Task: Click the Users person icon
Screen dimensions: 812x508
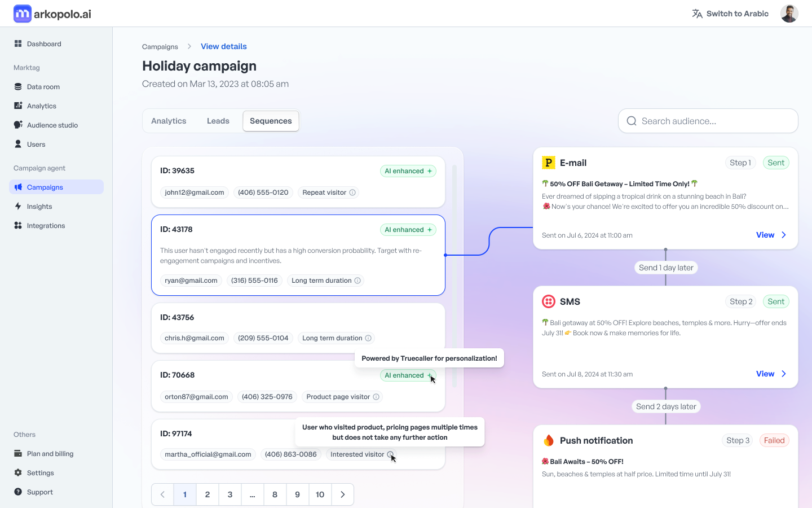Action: (x=18, y=144)
